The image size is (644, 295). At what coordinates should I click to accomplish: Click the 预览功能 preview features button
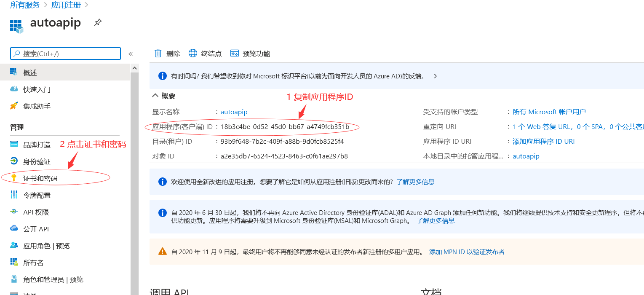click(x=250, y=54)
